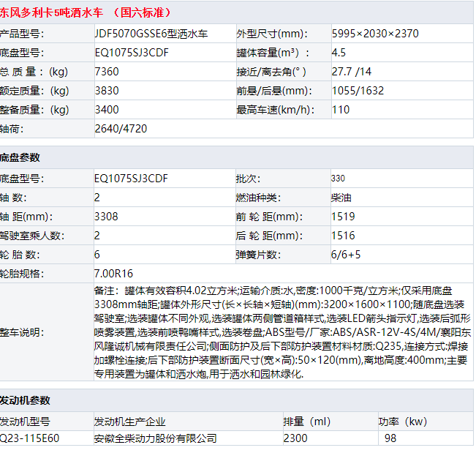Select fuel type value 柴油
Screen dimensions: 476x453
(x=341, y=198)
